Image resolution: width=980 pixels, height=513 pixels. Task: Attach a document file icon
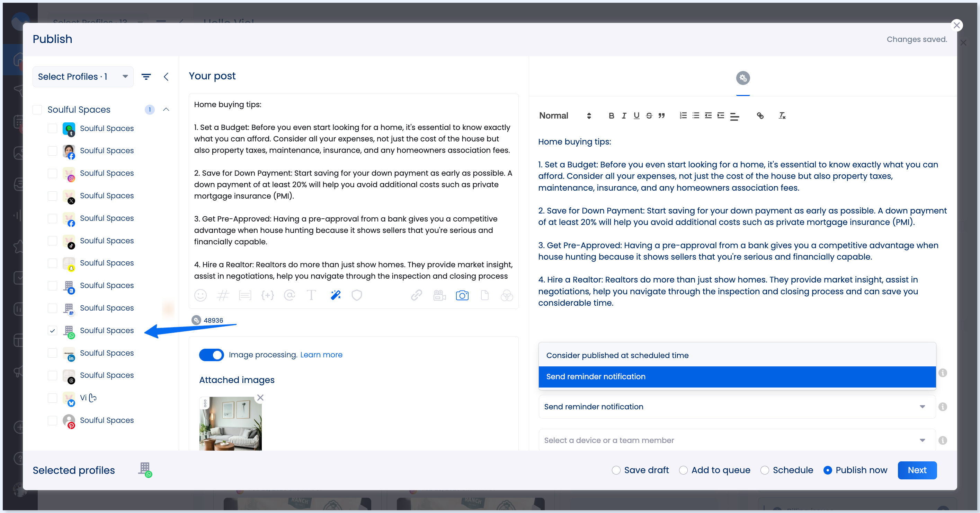tap(485, 295)
